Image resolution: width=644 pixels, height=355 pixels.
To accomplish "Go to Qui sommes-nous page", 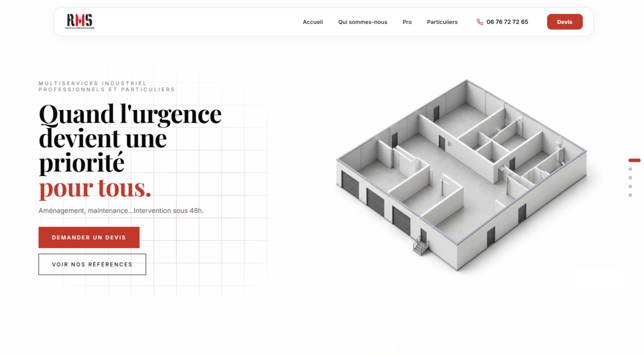I will [x=362, y=22].
